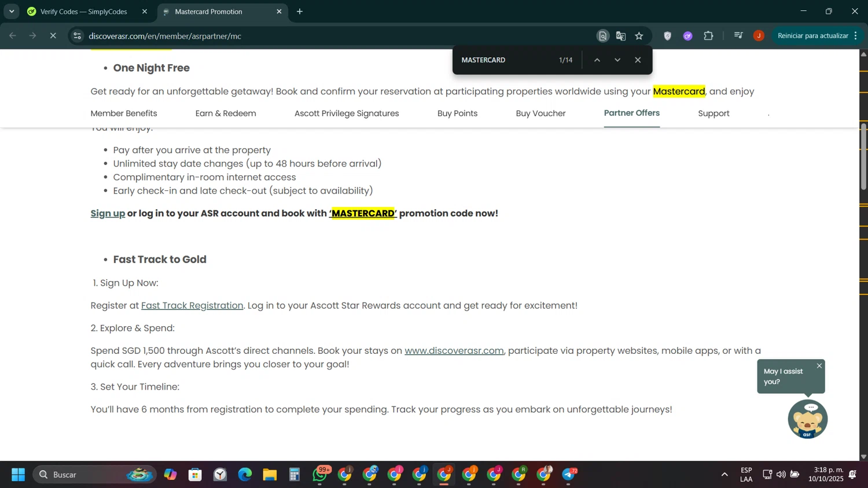Open Microsoft Store from the taskbar
This screenshot has height=488, width=868.
(x=195, y=475)
